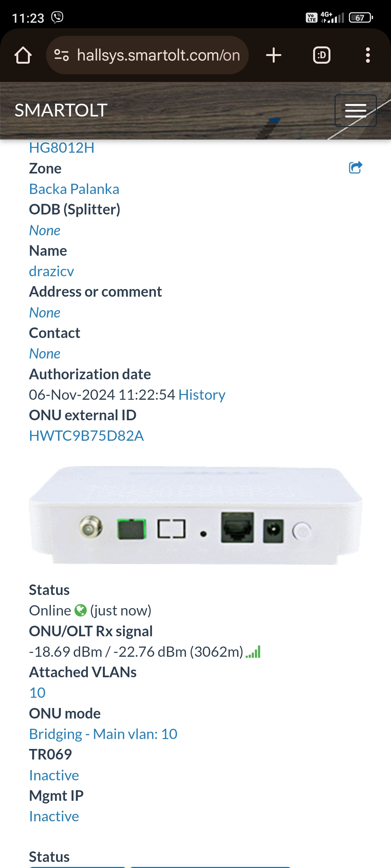Open the Backa Palanka zone link
This screenshot has height=868, width=391.
(x=74, y=189)
